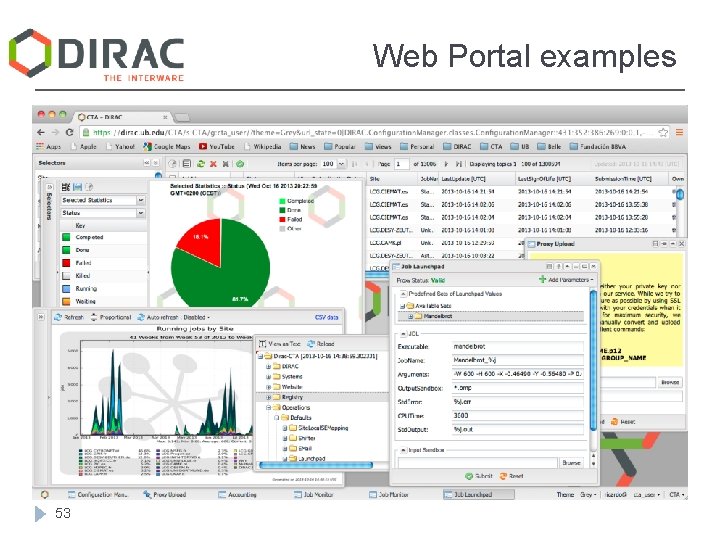Click the Proportional icon in the plot toolbar
Viewport: 720px width, 540px height.
coord(94,317)
